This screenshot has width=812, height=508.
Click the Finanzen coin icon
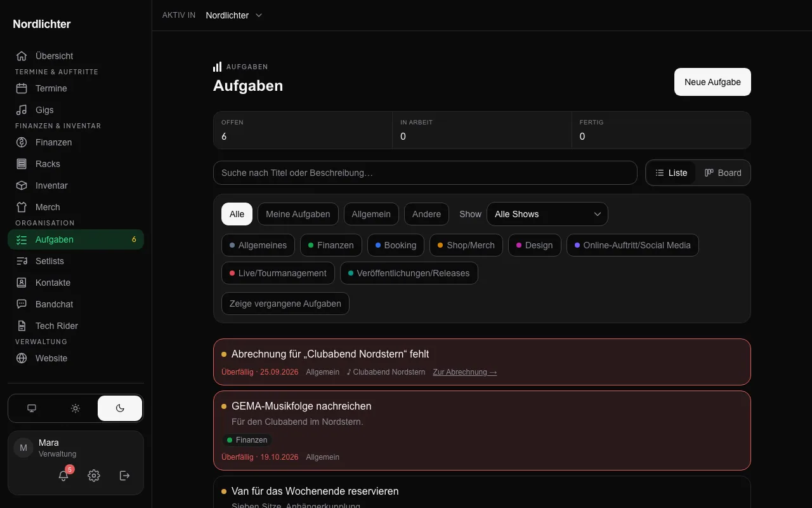(x=22, y=142)
